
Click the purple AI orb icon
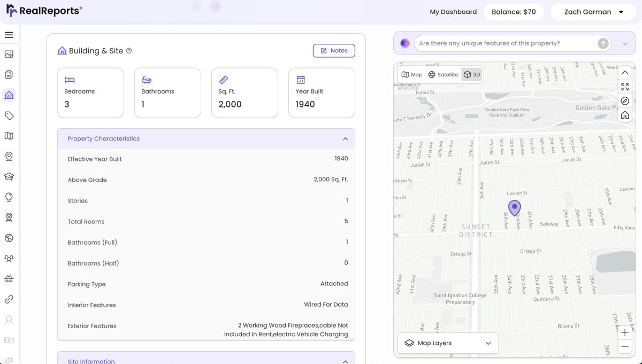tap(405, 43)
